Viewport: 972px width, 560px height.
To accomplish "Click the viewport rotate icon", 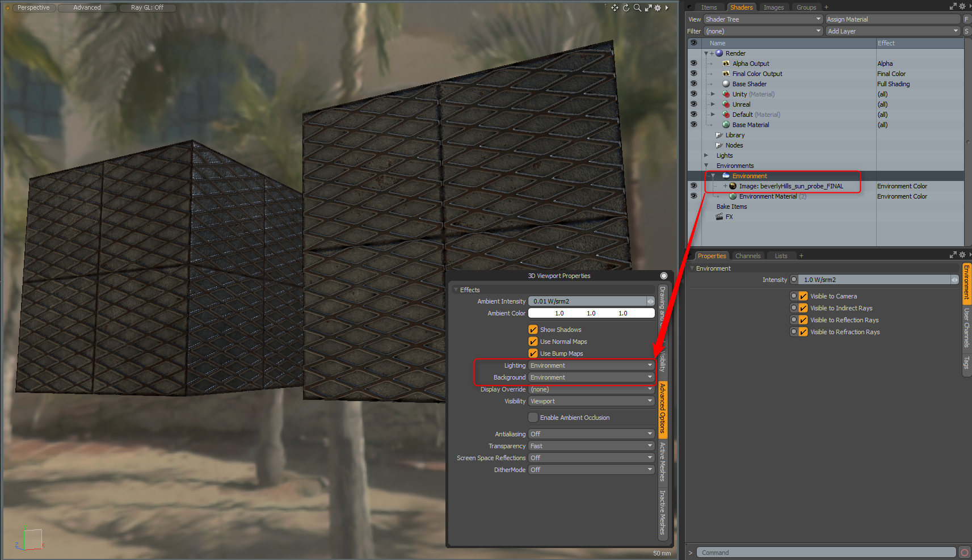I will (626, 8).
